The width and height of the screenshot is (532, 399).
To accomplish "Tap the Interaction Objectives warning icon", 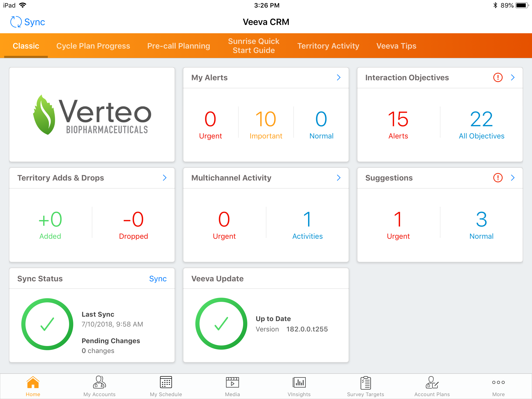I will [x=498, y=77].
